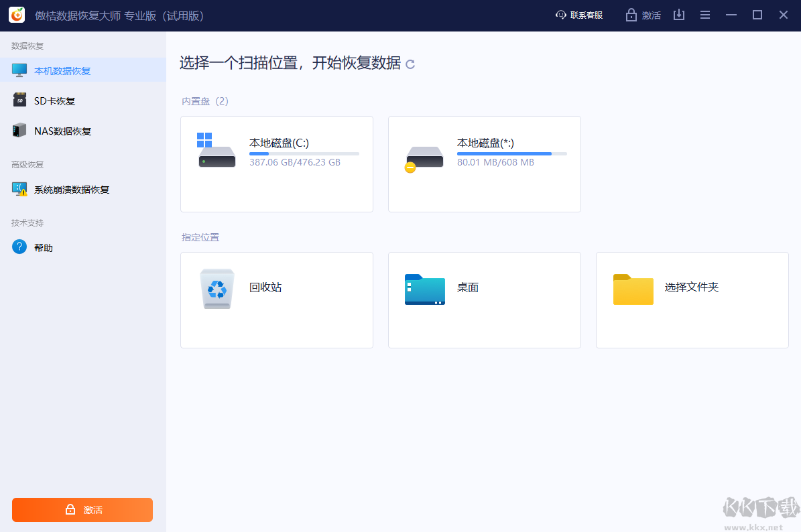Open the hamburger menu
801x532 pixels.
705,14
